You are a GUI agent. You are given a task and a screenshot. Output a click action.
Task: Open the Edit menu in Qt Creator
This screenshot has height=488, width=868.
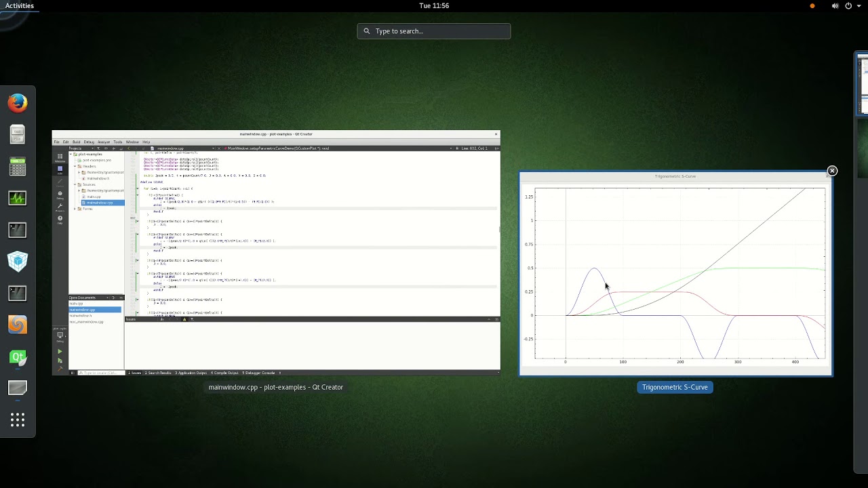pyautogui.click(x=66, y=142)
